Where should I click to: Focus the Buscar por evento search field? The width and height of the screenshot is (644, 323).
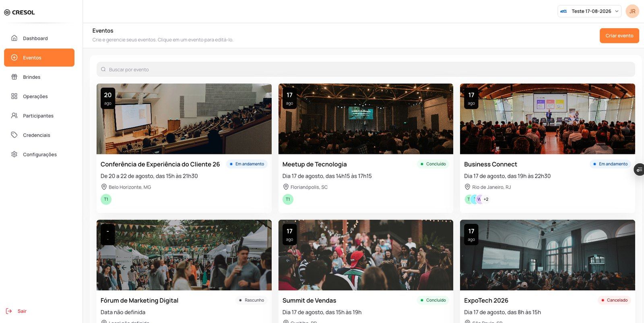click(366, 69)
